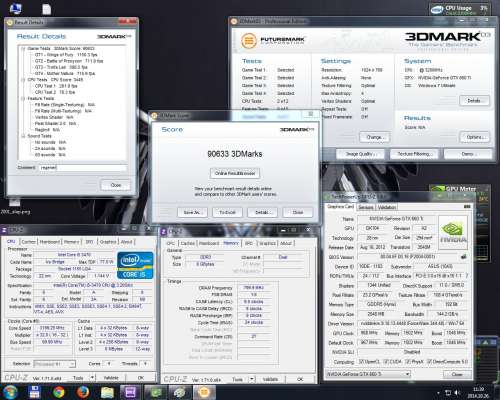Click the Bus Interface question mark in GPU-Z
This screenshot has width=500, height=400.
coord(467,276)
